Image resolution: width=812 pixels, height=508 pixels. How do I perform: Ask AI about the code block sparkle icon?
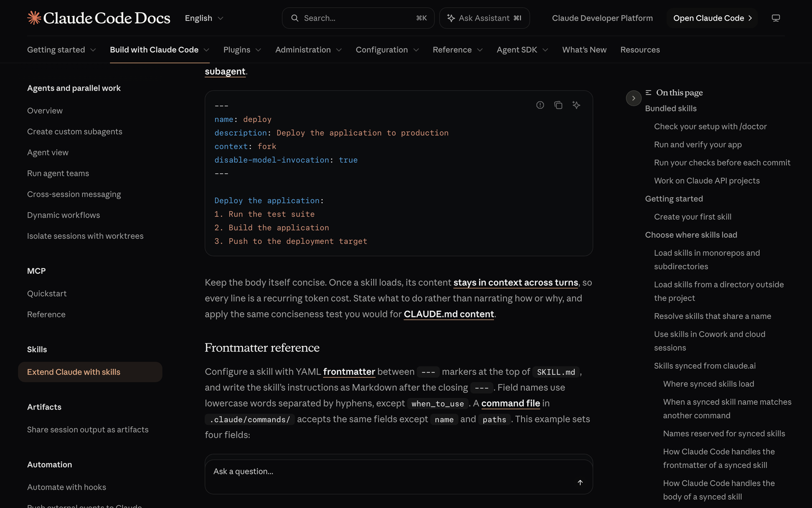coord(577,105)
